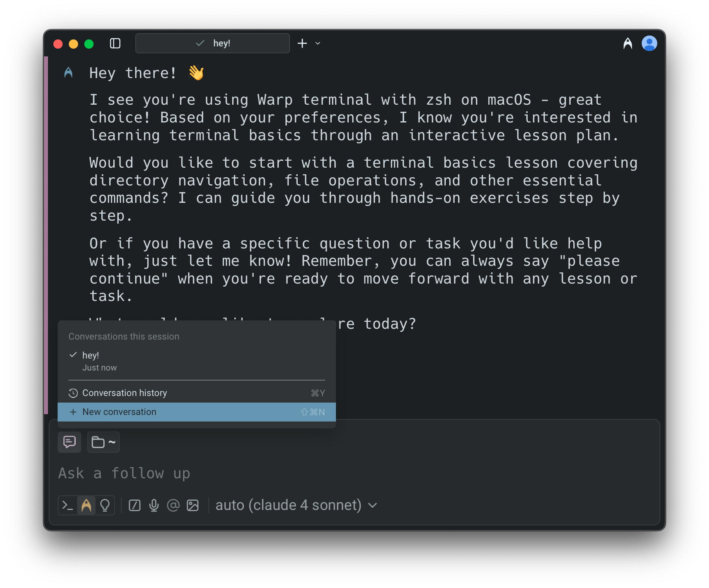Click the slash command icon
Image resolution: width=709 pixels, height=588 pixels.
pyautogui.click(x=135, y=505)
